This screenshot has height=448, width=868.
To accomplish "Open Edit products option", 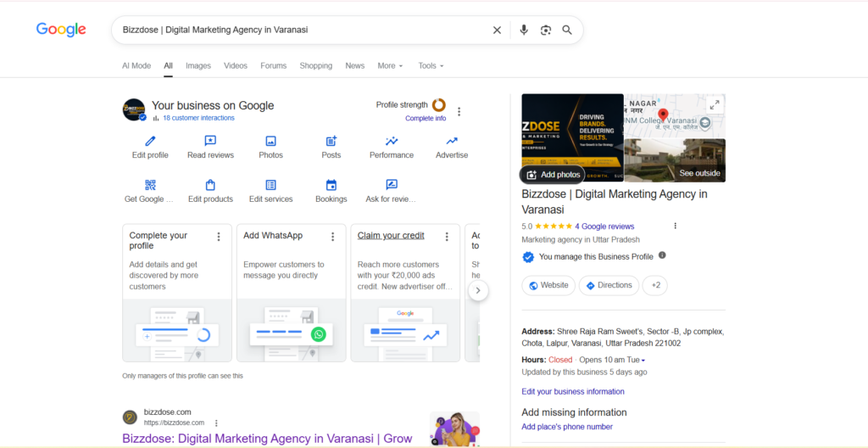I will 210,192.
